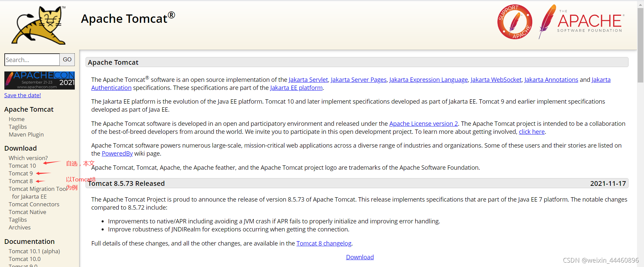
Task: Click the Apache Software Foundation logo
Action: (x=582, y=22)
